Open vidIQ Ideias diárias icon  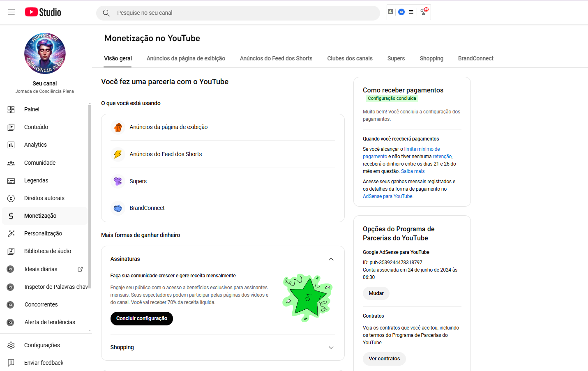tap(11, 269)
